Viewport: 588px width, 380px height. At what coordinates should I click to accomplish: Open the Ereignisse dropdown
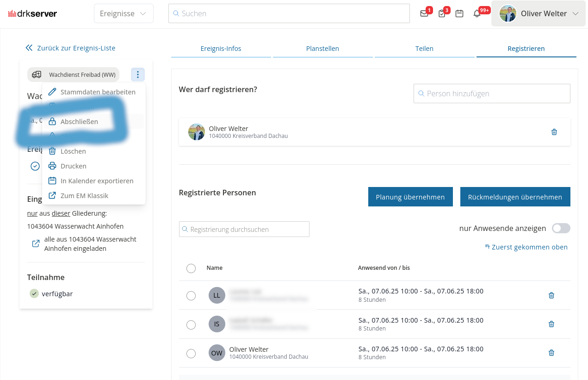pyautogui.click(x=124, y=13)
